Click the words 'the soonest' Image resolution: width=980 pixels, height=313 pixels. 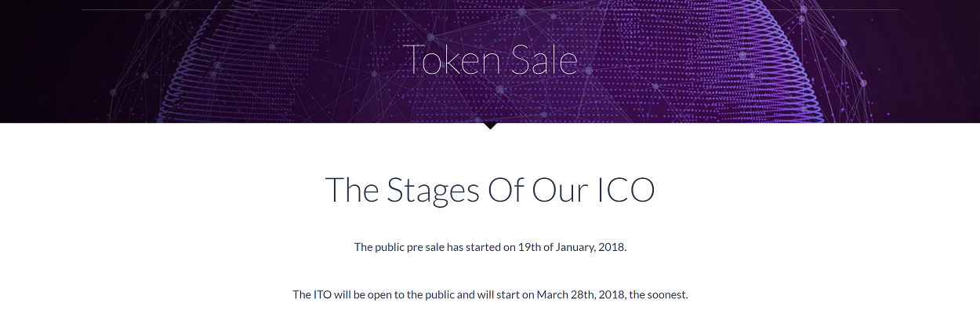tap(659, 295)
